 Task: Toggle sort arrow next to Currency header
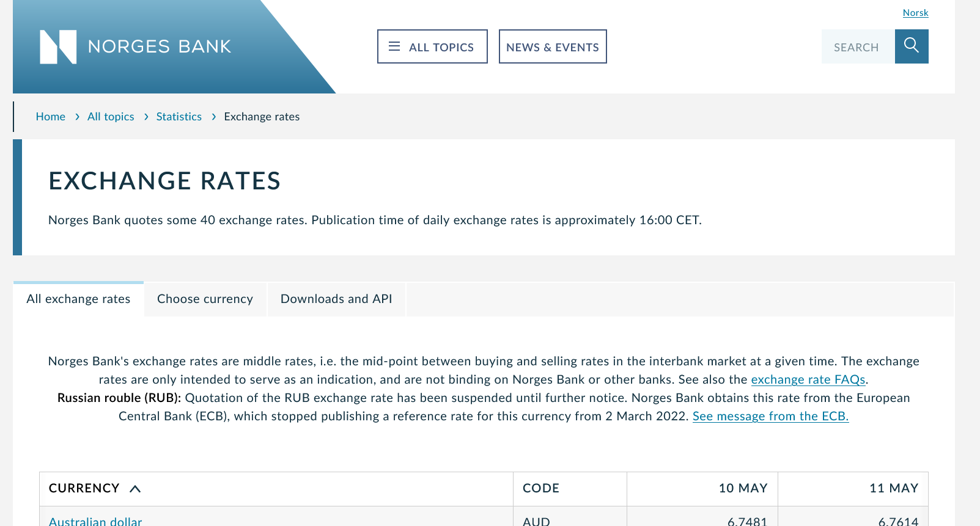point(135,489)
